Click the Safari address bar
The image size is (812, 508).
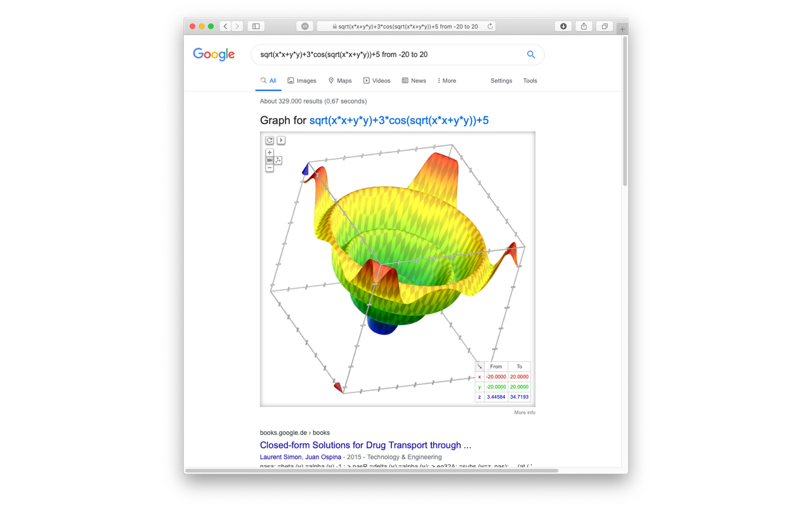tap(406, 27)
